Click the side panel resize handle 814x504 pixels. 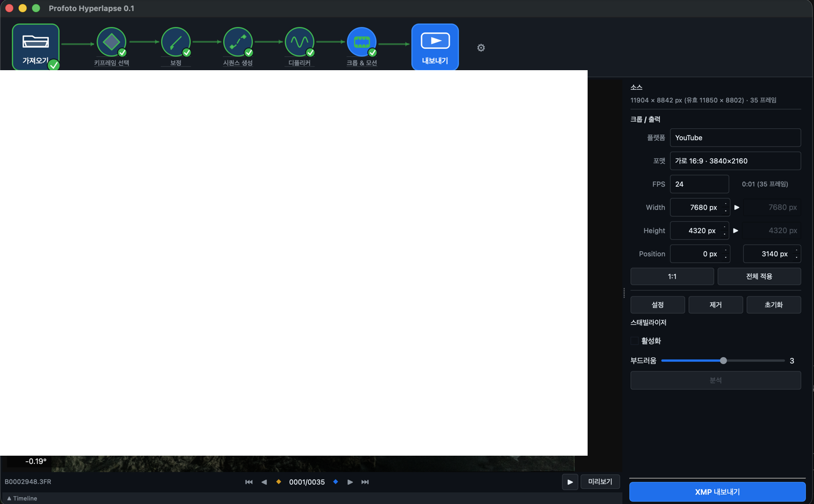624,293
